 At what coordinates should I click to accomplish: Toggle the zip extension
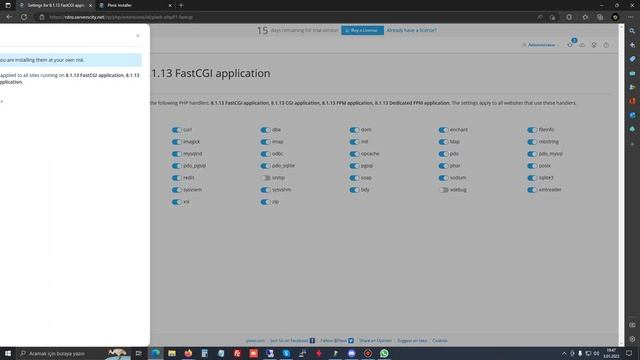265,202
